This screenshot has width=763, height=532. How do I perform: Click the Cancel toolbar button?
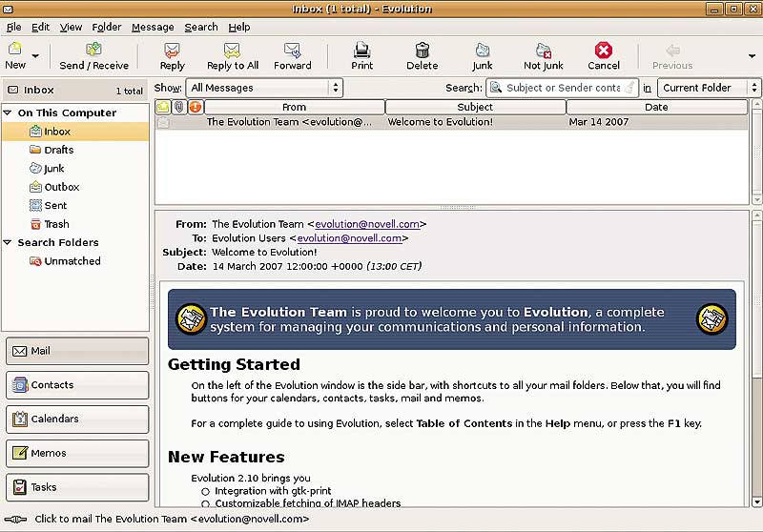604,55
